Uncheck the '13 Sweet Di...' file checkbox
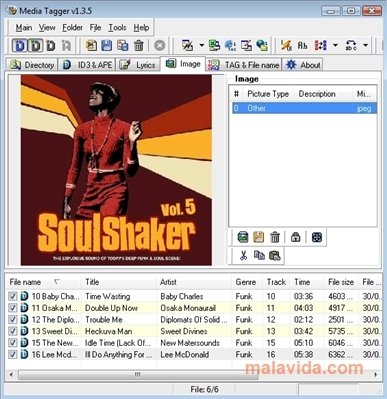The height and width of the screenshot is (399, 387). click(13, 331)
